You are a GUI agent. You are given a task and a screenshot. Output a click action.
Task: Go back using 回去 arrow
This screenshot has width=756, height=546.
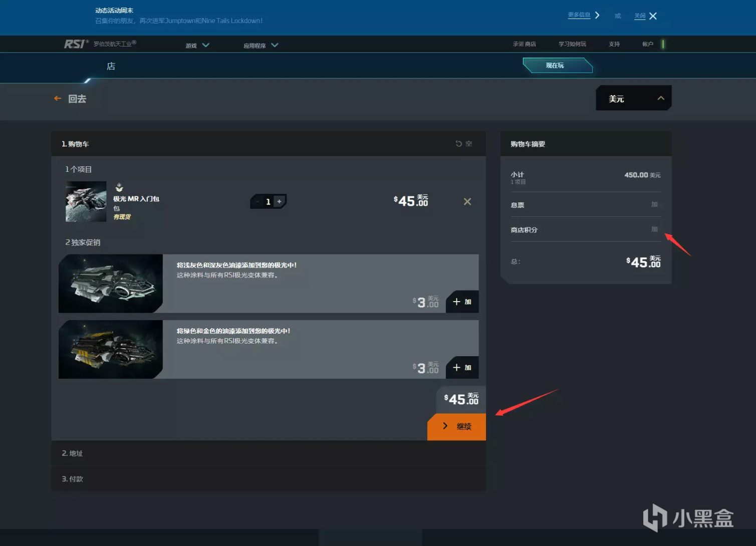point(70,99)
